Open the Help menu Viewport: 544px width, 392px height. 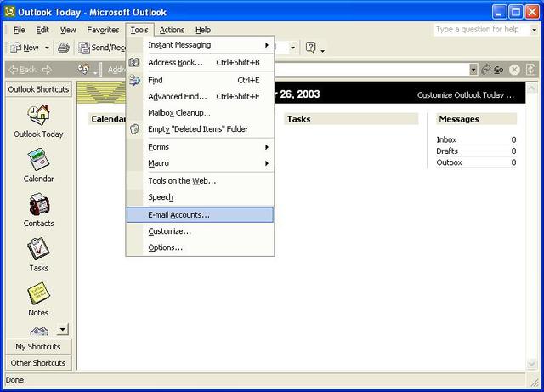pyautogui.click(x=203, y=30)
